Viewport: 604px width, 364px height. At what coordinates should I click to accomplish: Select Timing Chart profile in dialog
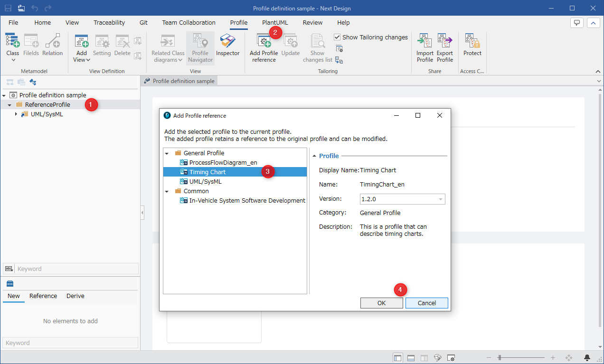pyautogui.click(x=235, y=172)
